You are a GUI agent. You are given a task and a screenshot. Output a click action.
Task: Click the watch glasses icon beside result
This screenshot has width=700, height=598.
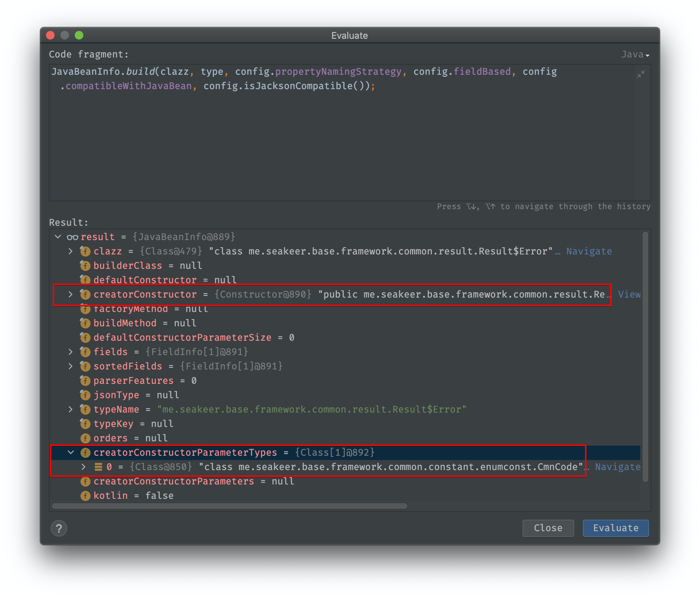(72, 237)
